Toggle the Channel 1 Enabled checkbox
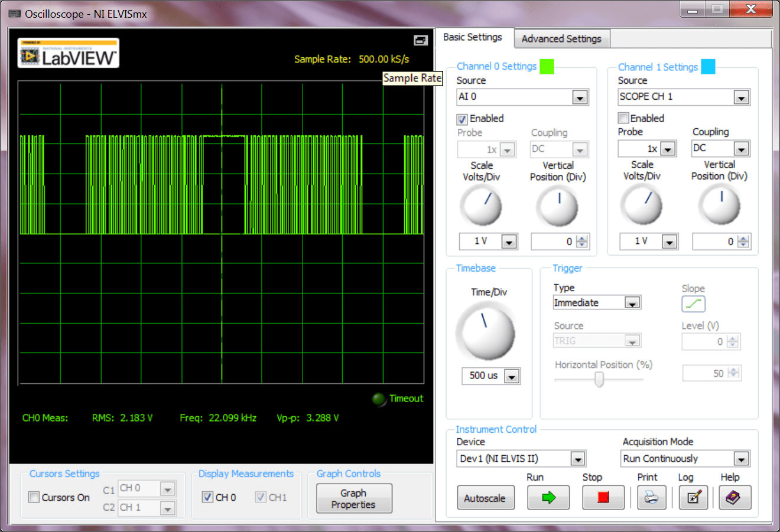780x532 pixels. tap(623, 118)
